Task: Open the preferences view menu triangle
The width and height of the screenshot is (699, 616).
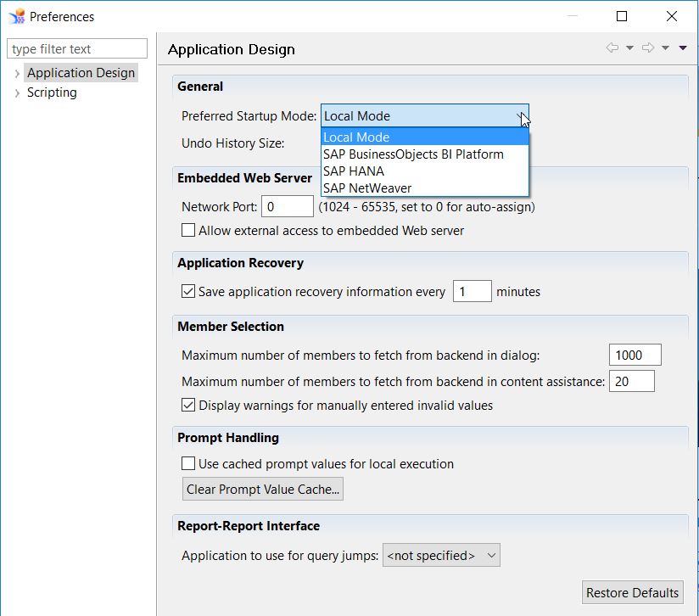Action: [683, 48]
